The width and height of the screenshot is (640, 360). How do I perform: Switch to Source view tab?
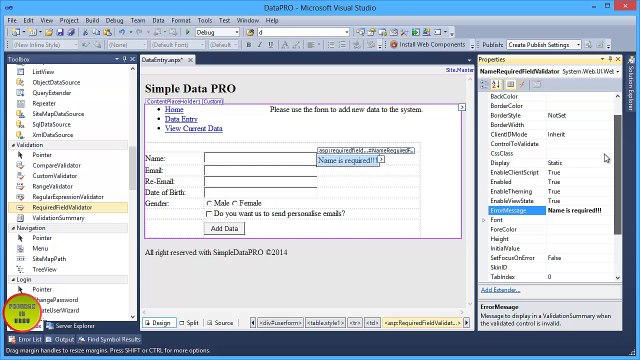pos(220,323)
